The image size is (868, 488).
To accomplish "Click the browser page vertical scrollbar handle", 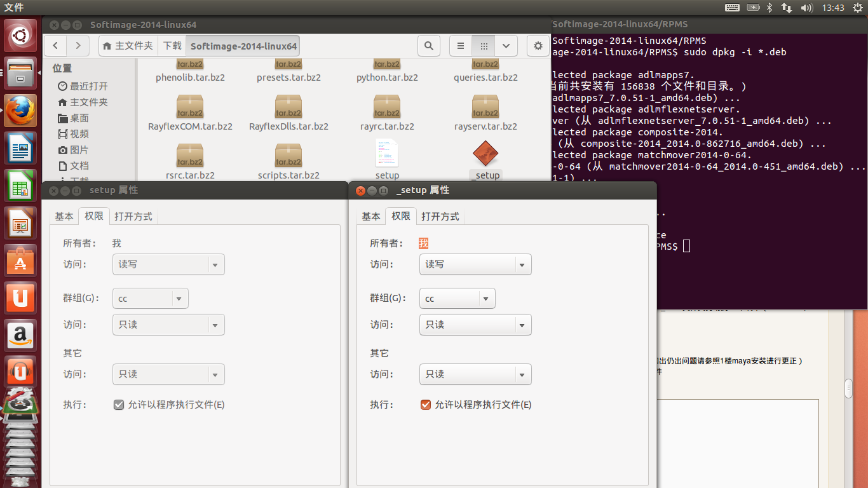I will coord(848,388).
